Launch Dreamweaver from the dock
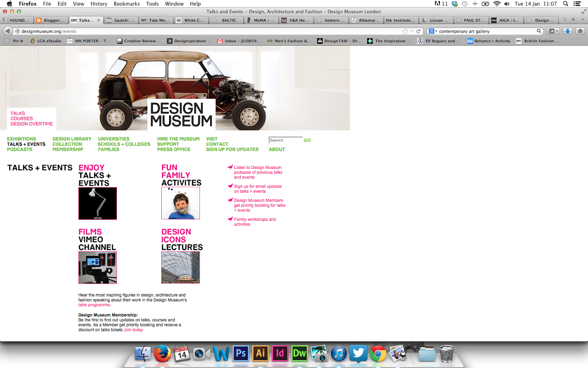This screenshot has width=588, height=368. pos(299,354)
